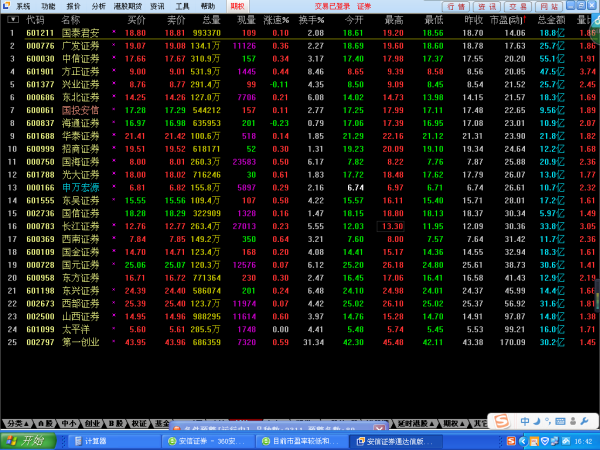
Task: Select the A股 bottom tab
Action: pyautogui.click(x=45, y=423)
